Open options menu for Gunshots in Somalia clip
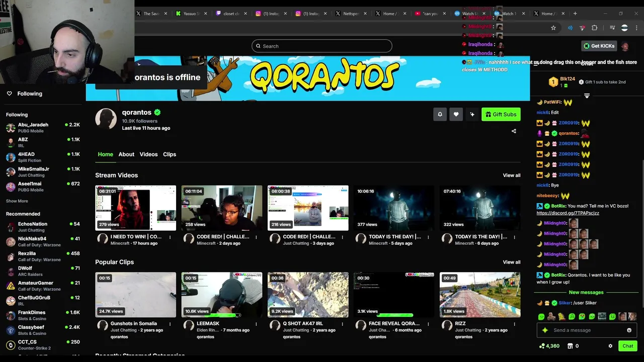This screenshot has width=644, height=362. (170, 324)
